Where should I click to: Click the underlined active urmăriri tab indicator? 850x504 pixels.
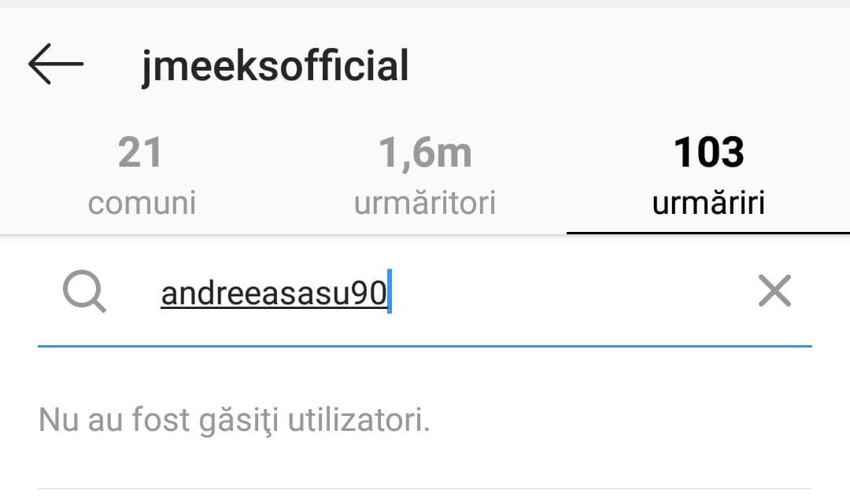point(708,233)
